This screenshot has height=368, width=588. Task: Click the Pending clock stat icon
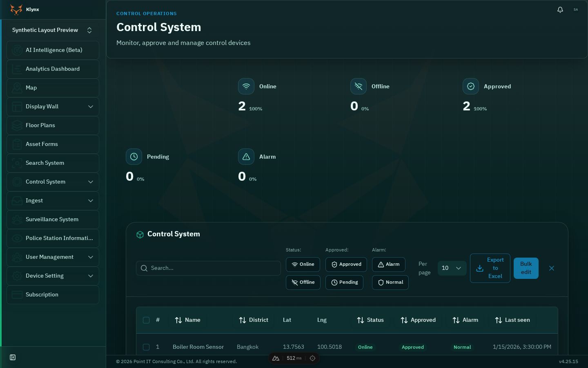[134, 157]
